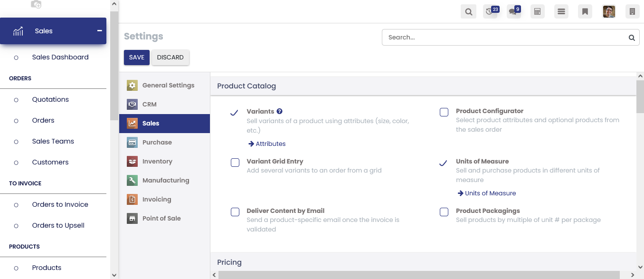Click the hamburger lines icon in top bar

click(561, 12)
